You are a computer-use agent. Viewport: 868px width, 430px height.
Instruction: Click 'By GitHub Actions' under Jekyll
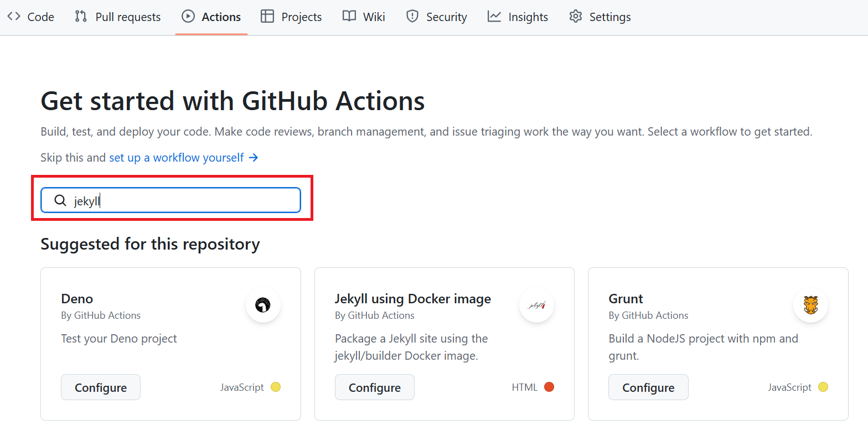375,315
